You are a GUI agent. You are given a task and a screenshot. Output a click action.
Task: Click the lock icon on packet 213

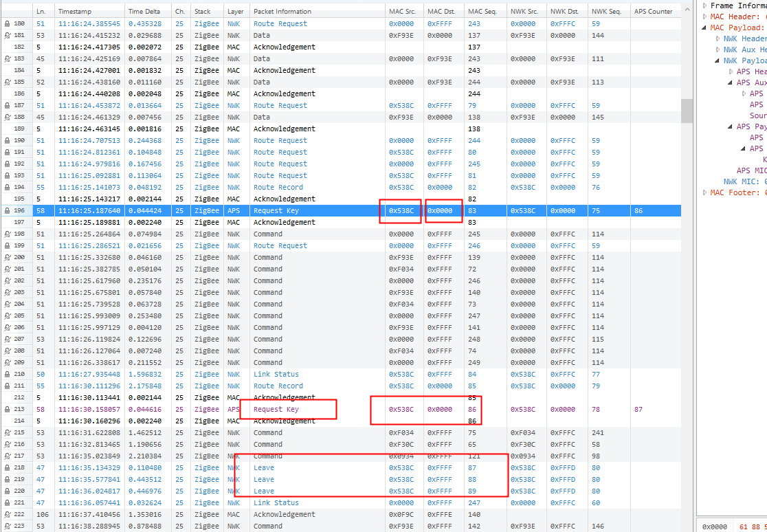click(6, 410)
